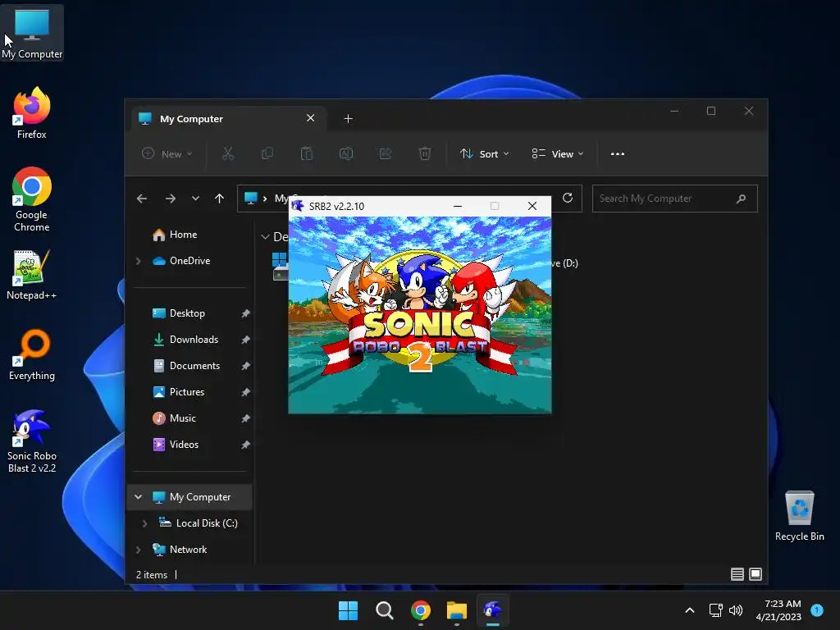Open File Explorer from the taskbar
The height and width of the screenshot is (630, 840).
tap(457, 610)
